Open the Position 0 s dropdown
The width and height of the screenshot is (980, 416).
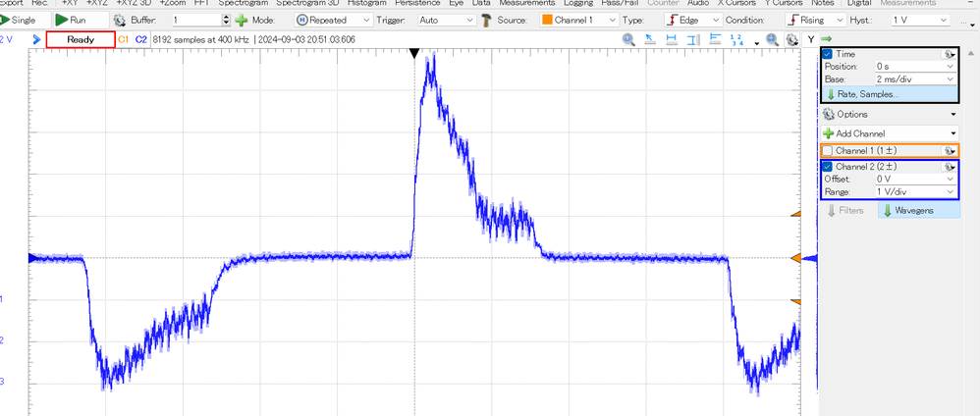coord(915,66)
